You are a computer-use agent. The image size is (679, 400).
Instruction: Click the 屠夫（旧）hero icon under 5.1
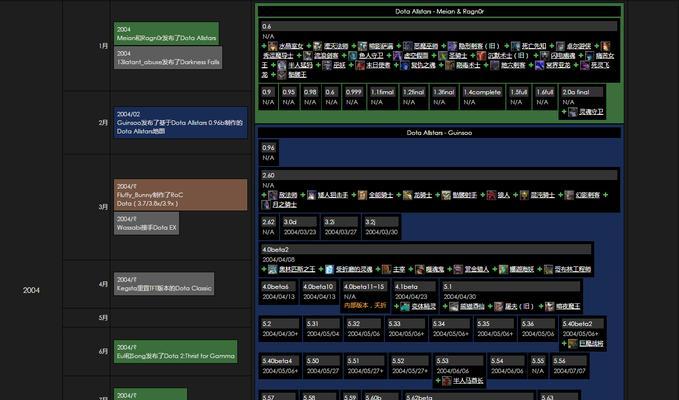pyautogui.click(x=499, y=306)
